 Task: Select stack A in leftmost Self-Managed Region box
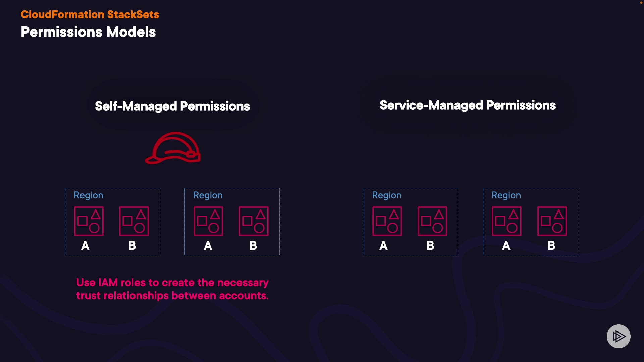[89, 221]
